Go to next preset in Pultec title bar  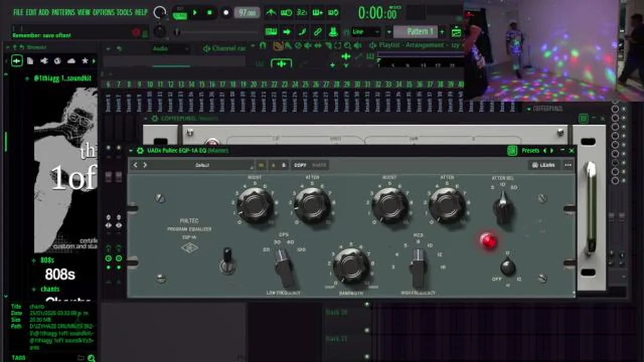[552, 150]
